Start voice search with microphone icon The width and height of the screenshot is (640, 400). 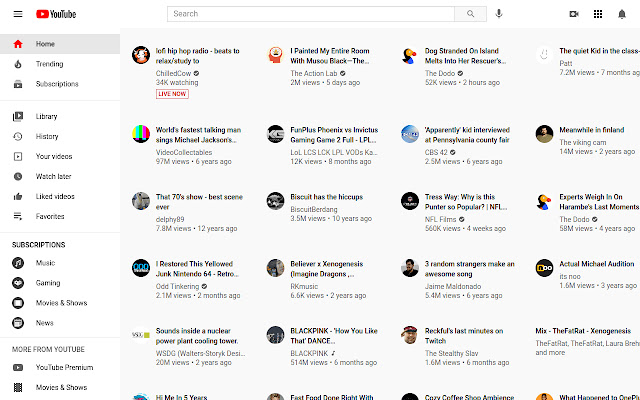click(498, 14)
